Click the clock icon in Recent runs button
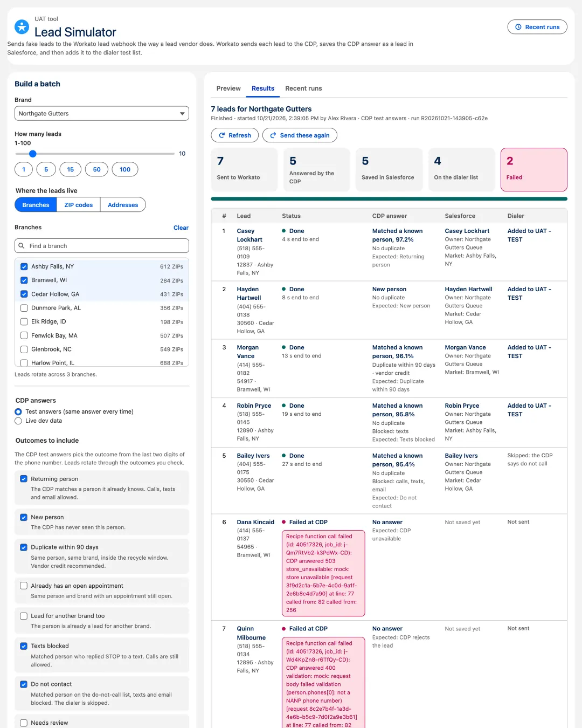The height and width of the screenshot is (728, 582). pyautogui.click(x=518, y=27)
